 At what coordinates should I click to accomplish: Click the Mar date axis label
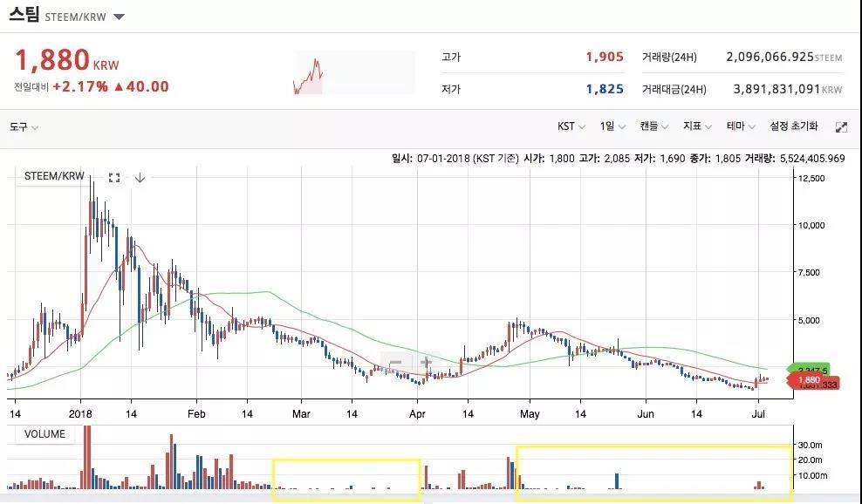tap(301, 414)
